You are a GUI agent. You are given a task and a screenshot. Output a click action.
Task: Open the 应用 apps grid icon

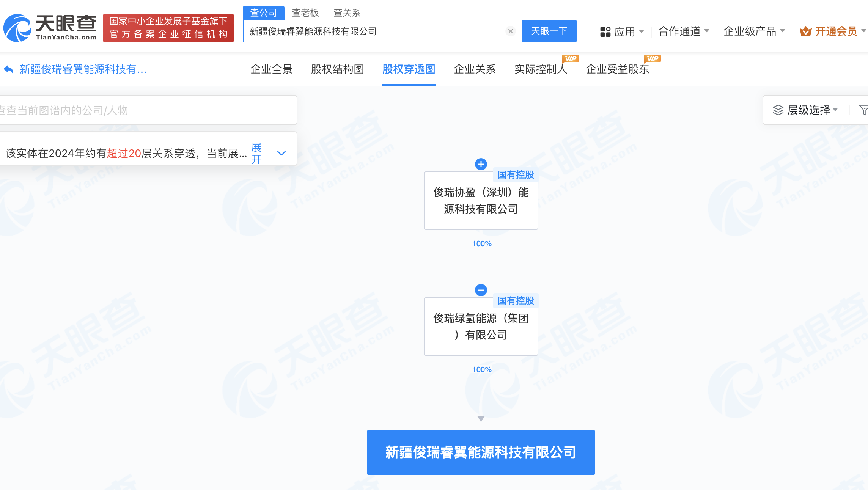pos(605,31)
